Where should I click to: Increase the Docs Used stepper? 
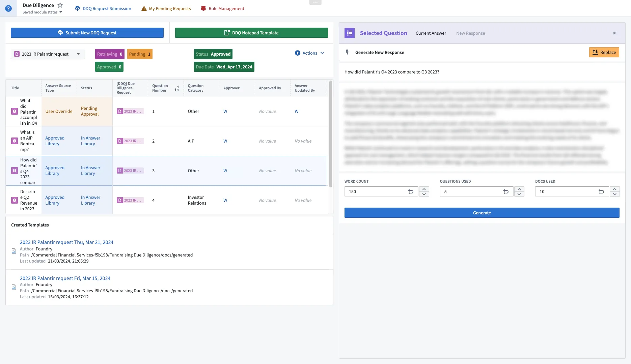click(x=615, y=189)
